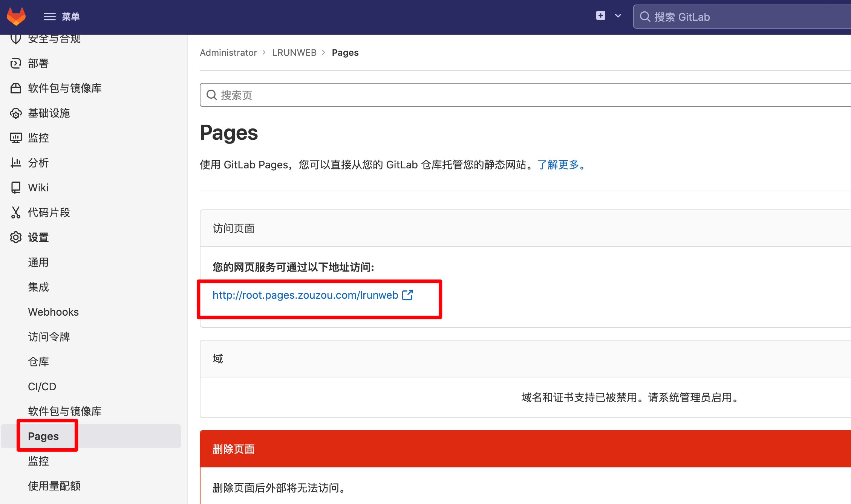Select CI/CD under settings
The image size is (851, 504).
[x=42, y=386]
